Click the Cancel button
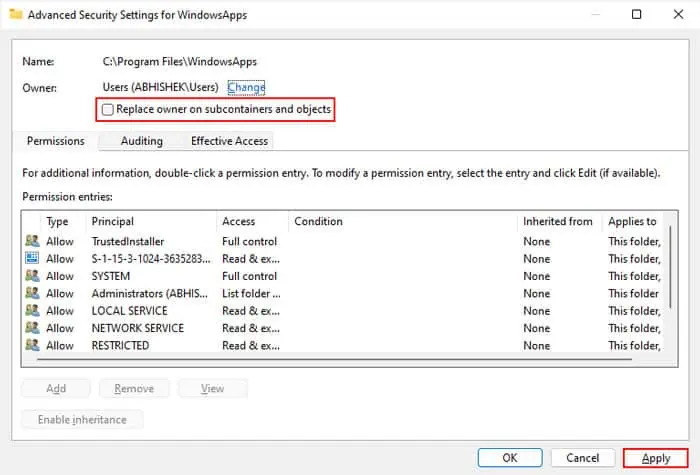This screenshot has height=475, width=700. [x=583, y=458]
